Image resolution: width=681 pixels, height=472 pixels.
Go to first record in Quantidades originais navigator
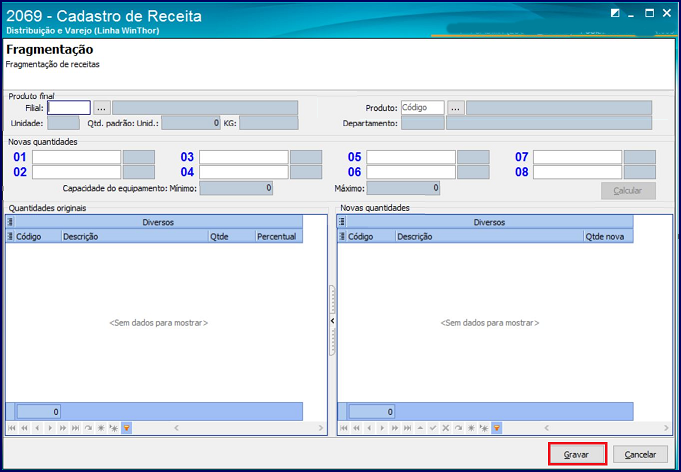12,428
